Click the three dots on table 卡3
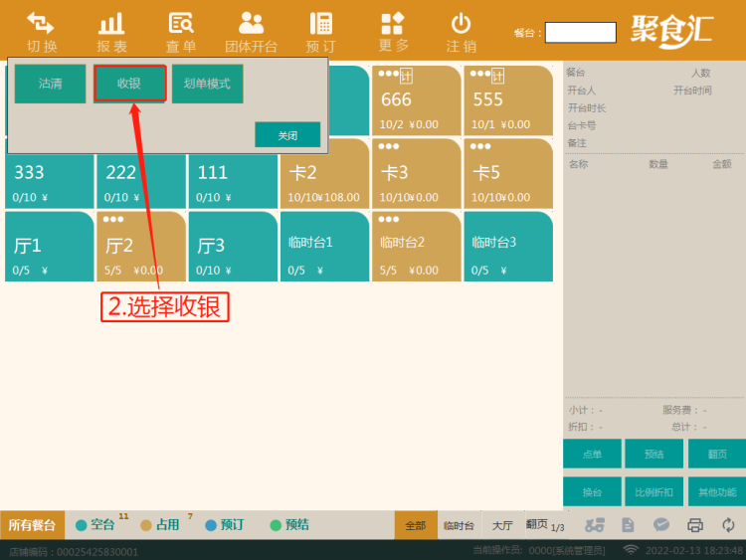Screen dimensions: 746x560 coord(388,146)
